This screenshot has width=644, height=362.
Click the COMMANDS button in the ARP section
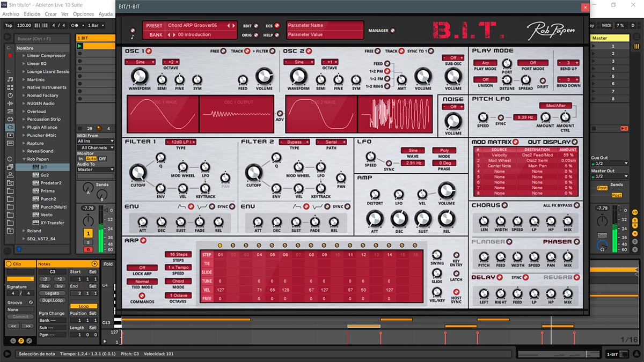[142, 295]
